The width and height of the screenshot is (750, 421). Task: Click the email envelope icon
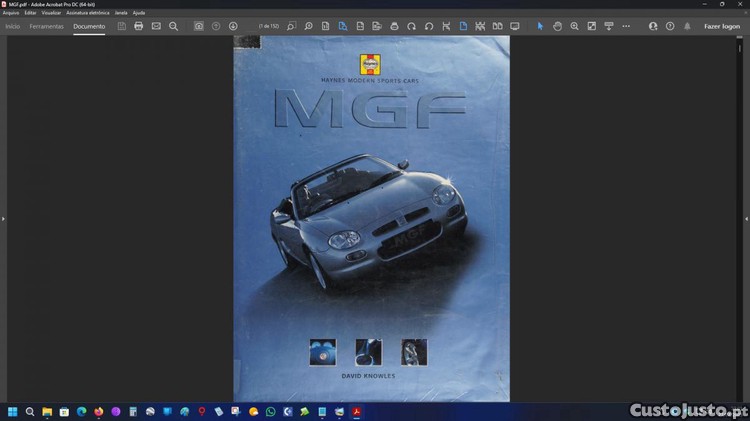pyautogui.click(x=156, y=26)
